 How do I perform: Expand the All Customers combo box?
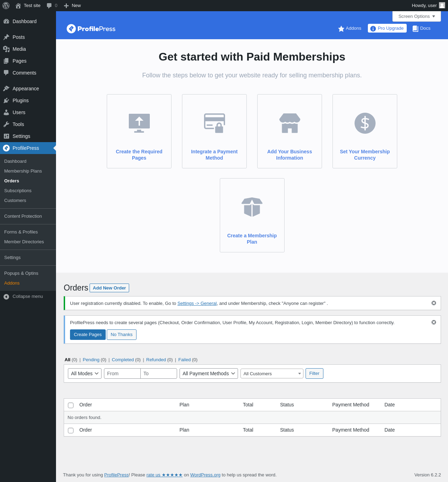tap(272, 373)
